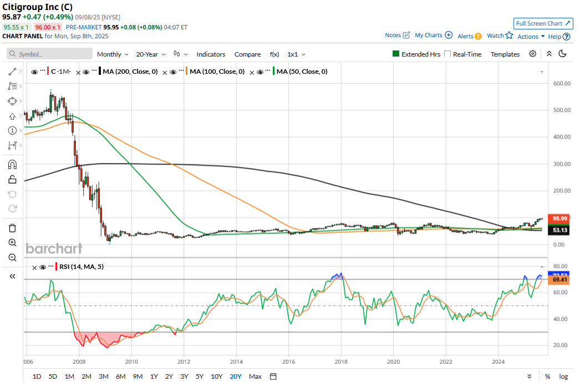Collapse the RSI pane caret
The width and height of the screenshot is (580, 392).
pyautogui.click(x=542, y=267)
